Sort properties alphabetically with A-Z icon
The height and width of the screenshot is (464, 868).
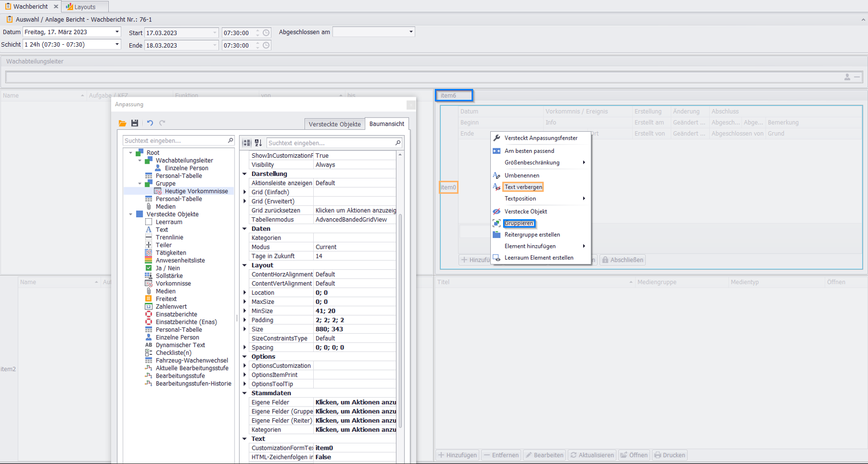coord(258,143)
